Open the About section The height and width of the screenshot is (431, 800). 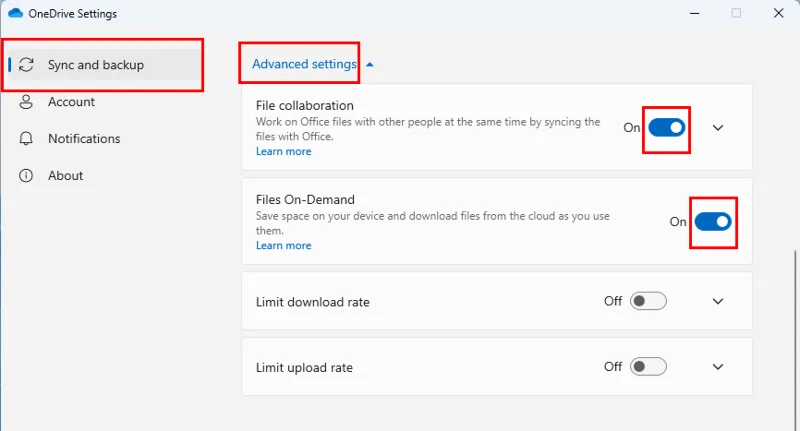tap(65, 175)
